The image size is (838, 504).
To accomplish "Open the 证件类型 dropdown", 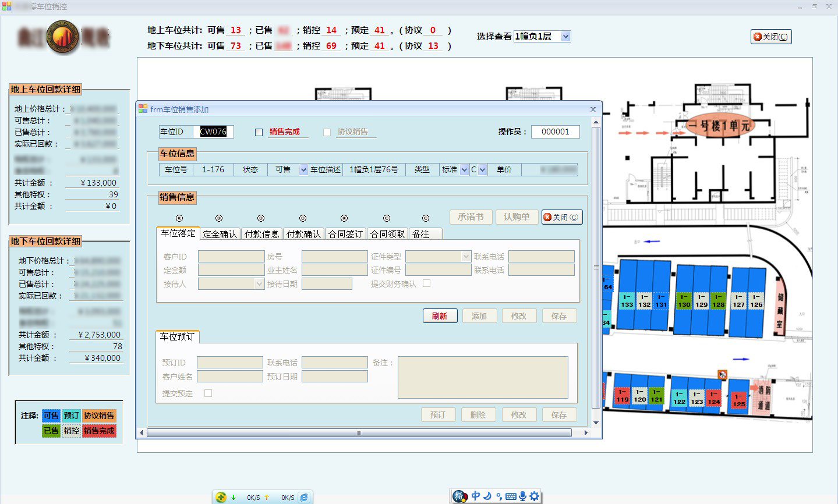I will point(466,257).
